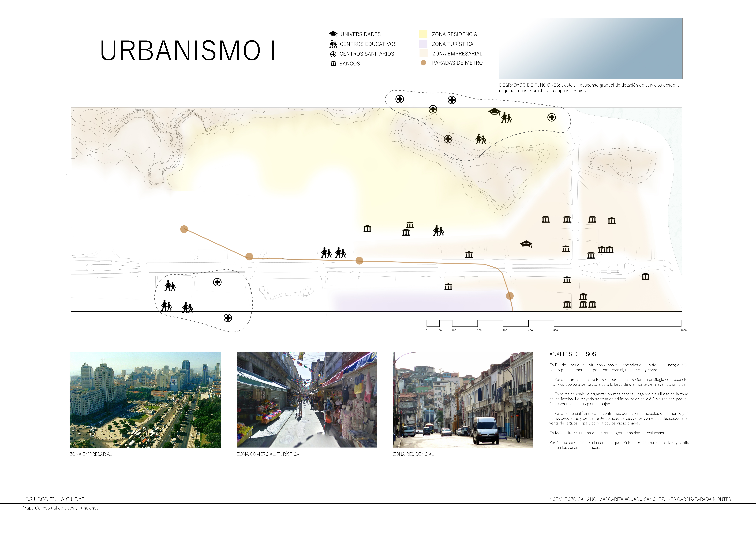Click the lowest health cross in the lower dotted zone
The height and width of the screenshot is (535, 756).
(x=228, y=318)
